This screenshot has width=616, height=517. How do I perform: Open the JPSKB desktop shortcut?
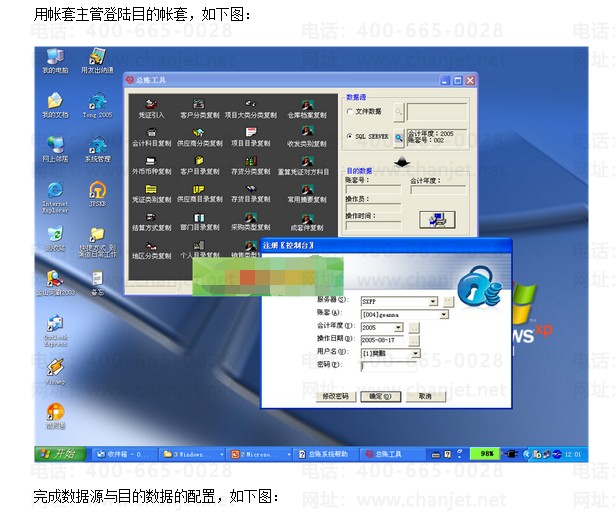97,194
